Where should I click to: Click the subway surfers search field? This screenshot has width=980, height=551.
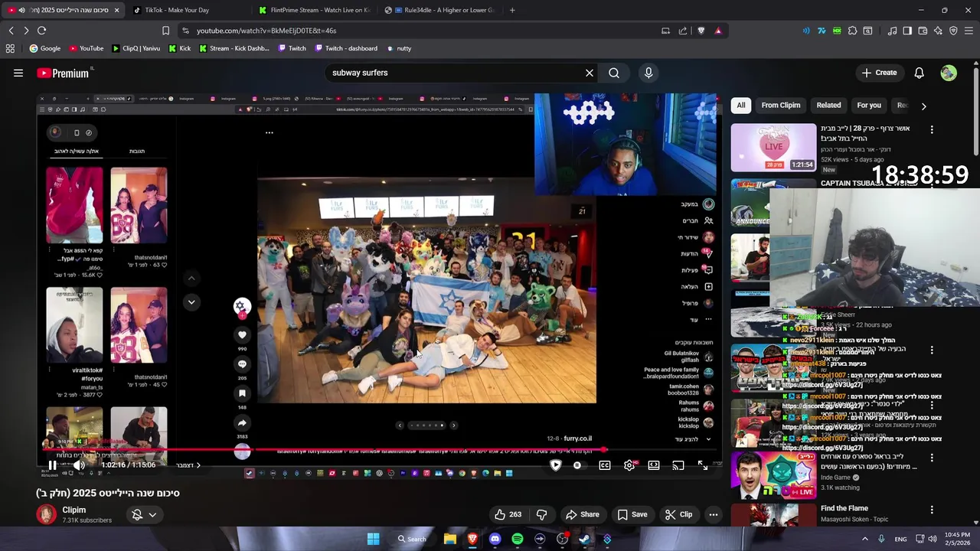coord(456,73)
